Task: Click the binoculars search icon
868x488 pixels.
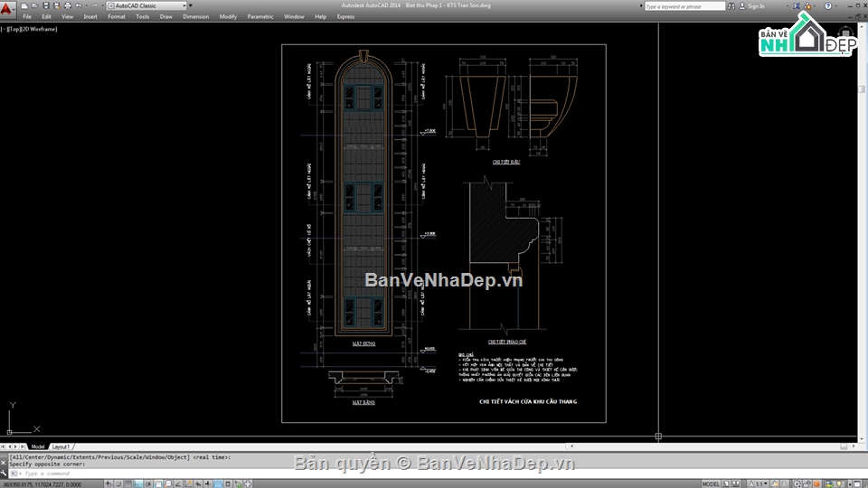Action: pyautogui.click(x=731, y=5)
